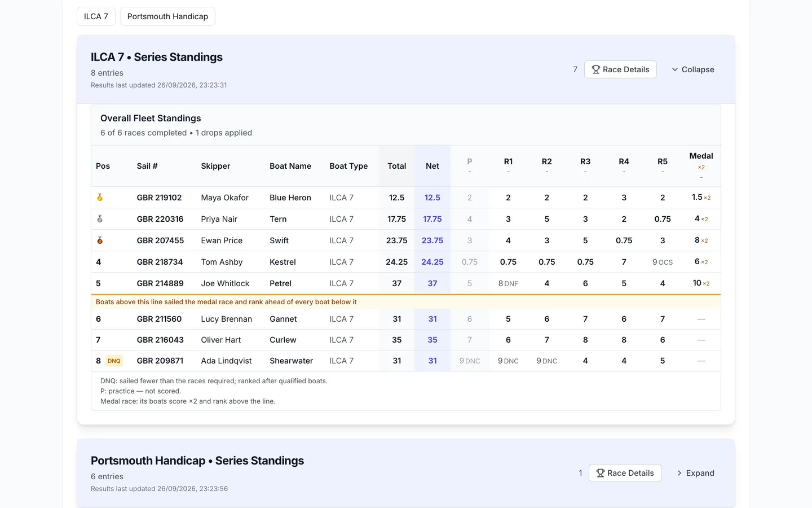Viewport: 812px width, 508px height.
Task: Expand the Portsmouth Handicap standings section
Action: click(x=695, y=473)
